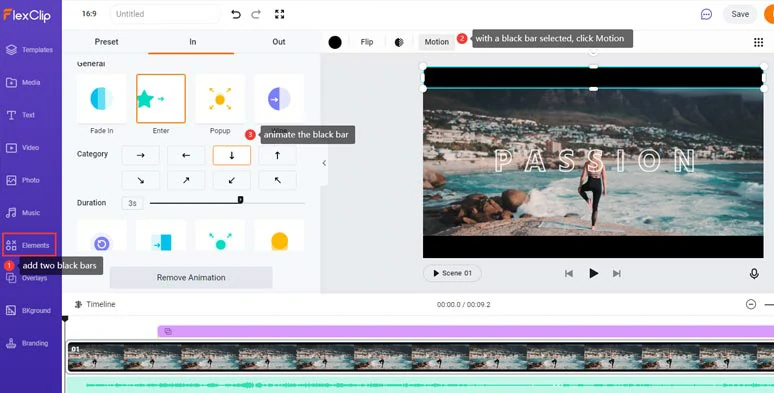Play Scene 01

click(452, 273)
